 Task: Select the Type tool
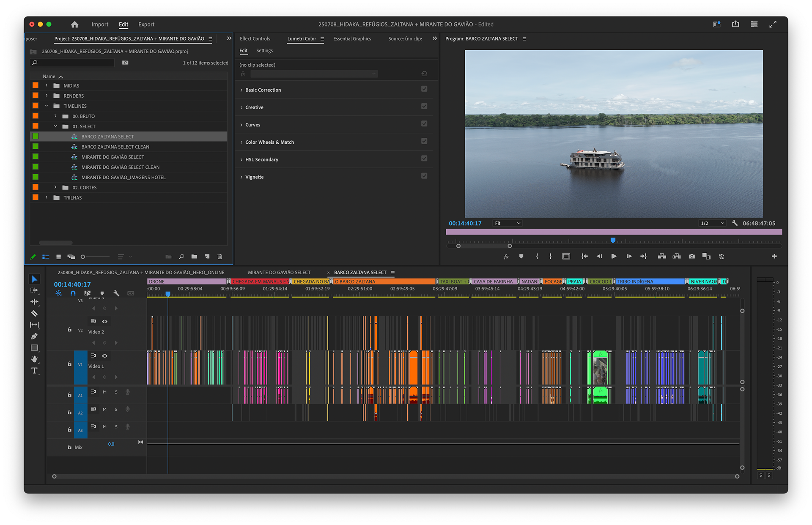click(x=34, y=371)
